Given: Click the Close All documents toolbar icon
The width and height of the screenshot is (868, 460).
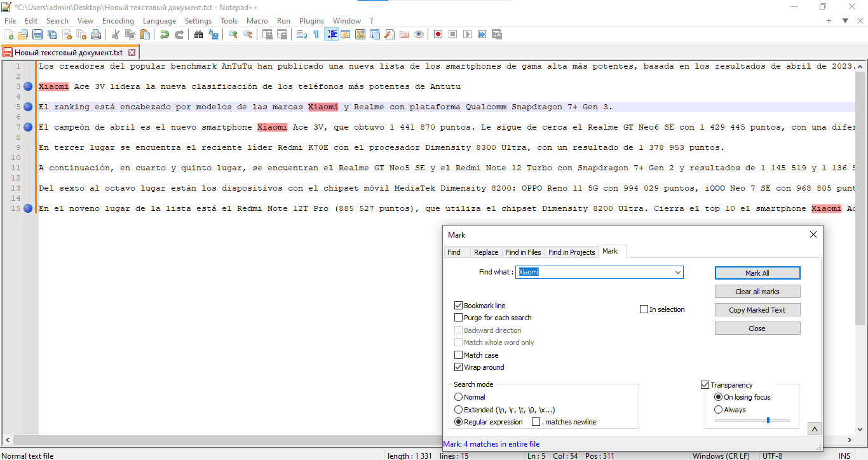Looking at the screenshot, I should (x=81, y=34).
